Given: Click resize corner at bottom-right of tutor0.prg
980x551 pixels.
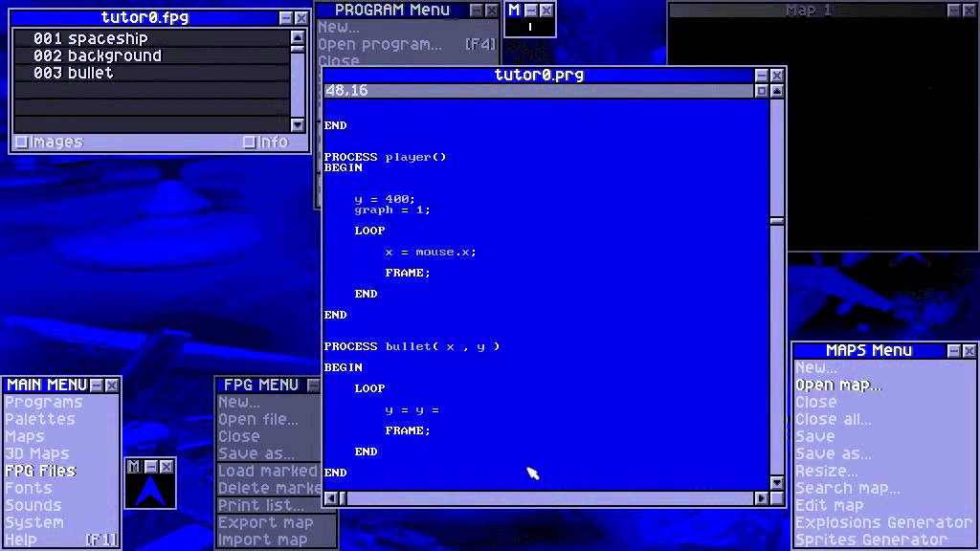Looking at the screenshot, I should tap(777, 498).
